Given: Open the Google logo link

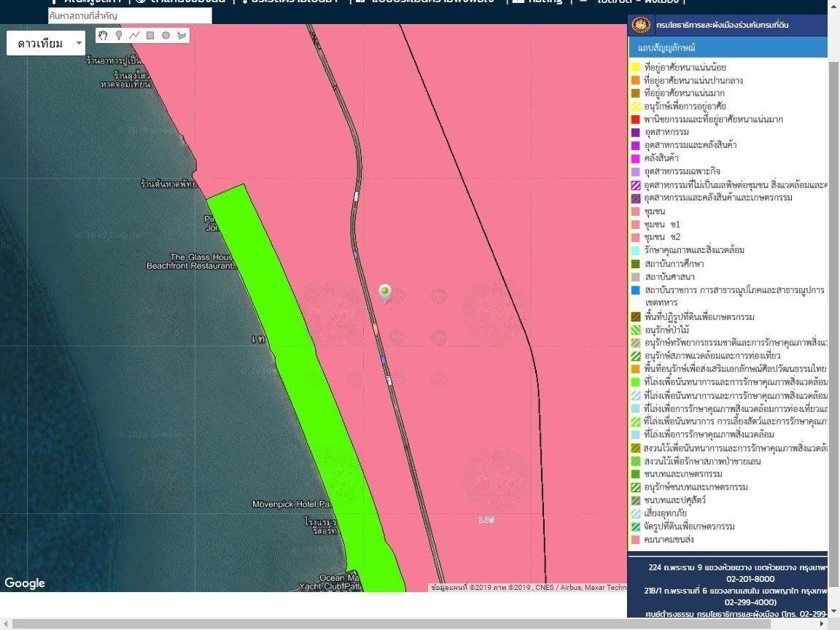Looking at the screenshot, I should point(25,583).
